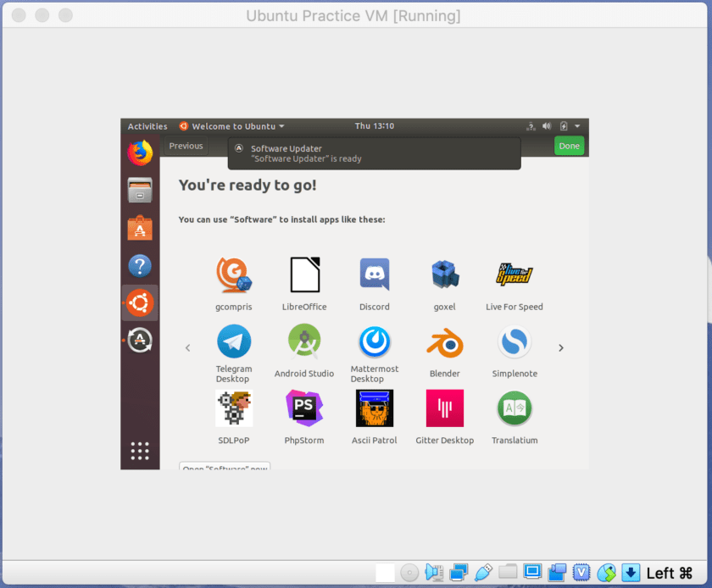
Task: Select the Telegram Desktop app icon
Action: pyautogui.click(x=234, y=341)
